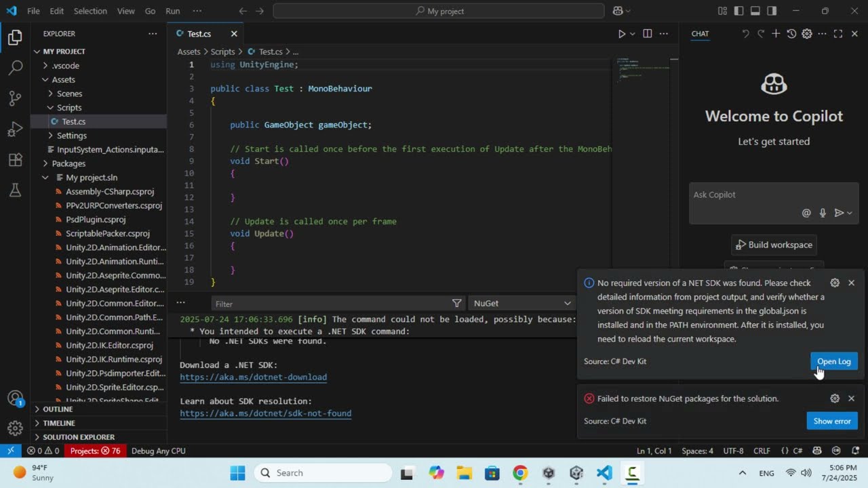This screenshot has height=488, width=868.
Task: Attach context with the @ icon
Action: point(806,213)
